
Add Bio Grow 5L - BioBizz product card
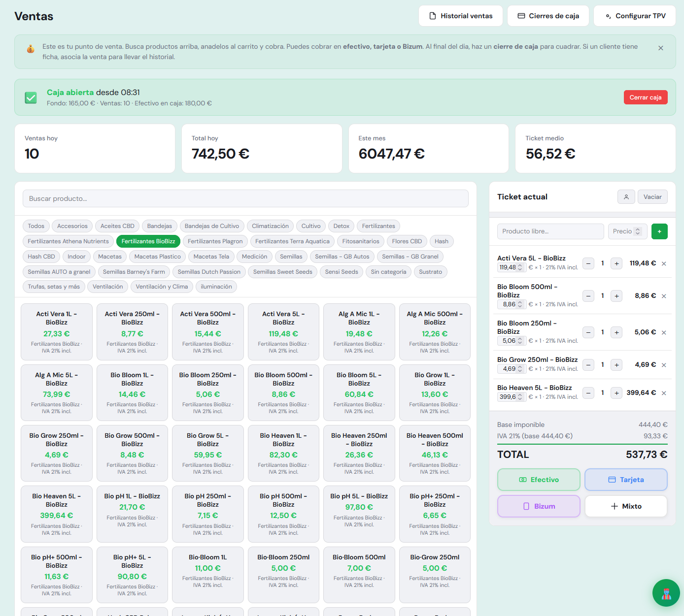point(207,453)
